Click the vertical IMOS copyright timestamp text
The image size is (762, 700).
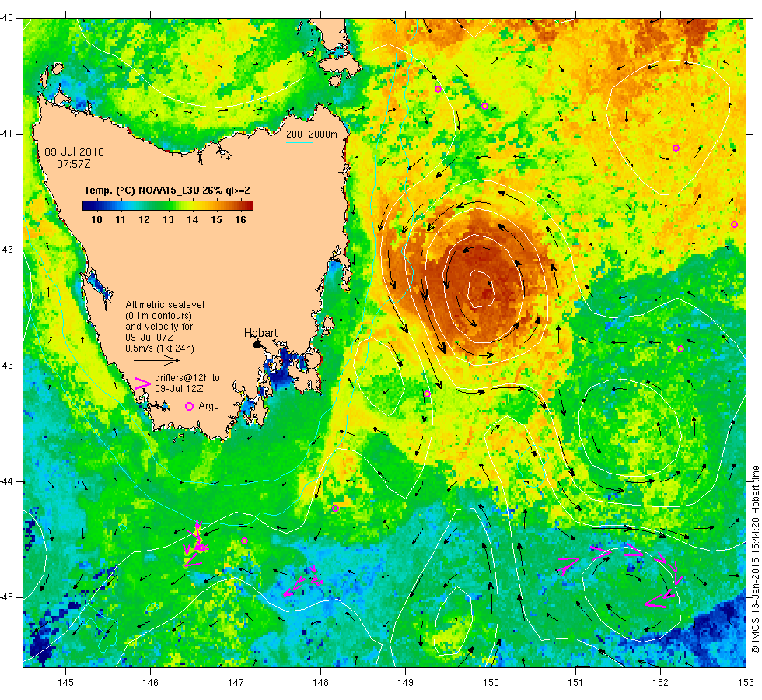[755, 559]
